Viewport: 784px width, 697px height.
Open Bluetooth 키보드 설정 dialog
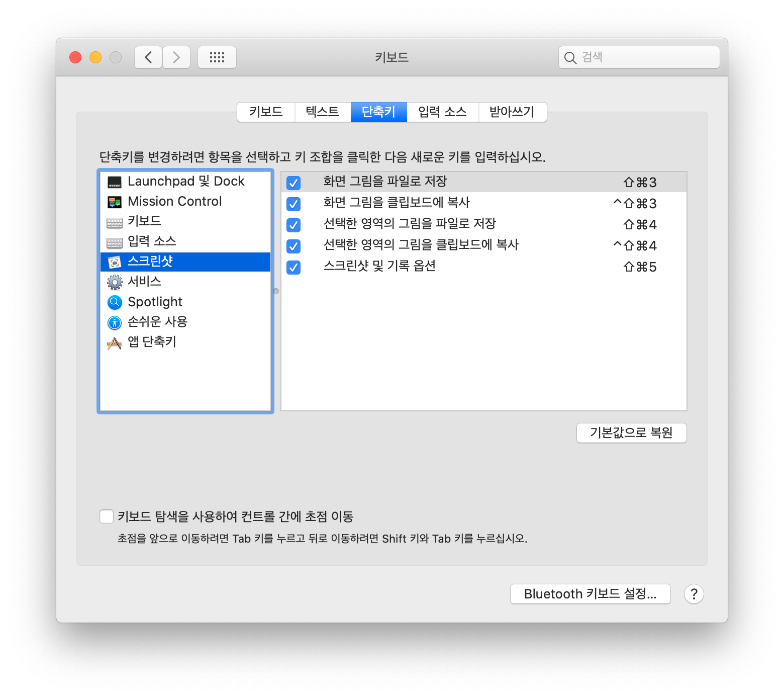(x=590, y=594)
